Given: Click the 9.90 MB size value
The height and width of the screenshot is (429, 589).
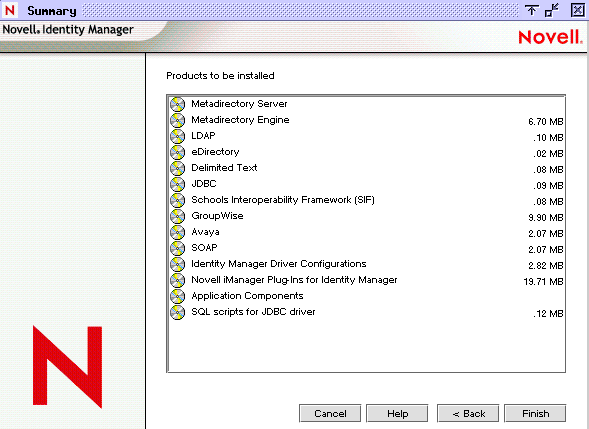Looking at the screenshot, I should (545, 218).
